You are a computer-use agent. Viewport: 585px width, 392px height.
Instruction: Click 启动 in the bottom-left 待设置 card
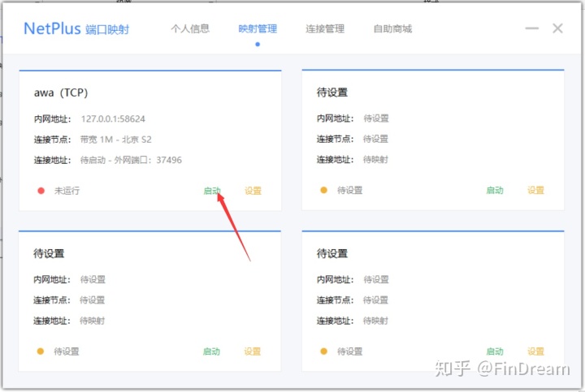coord(212,351)
